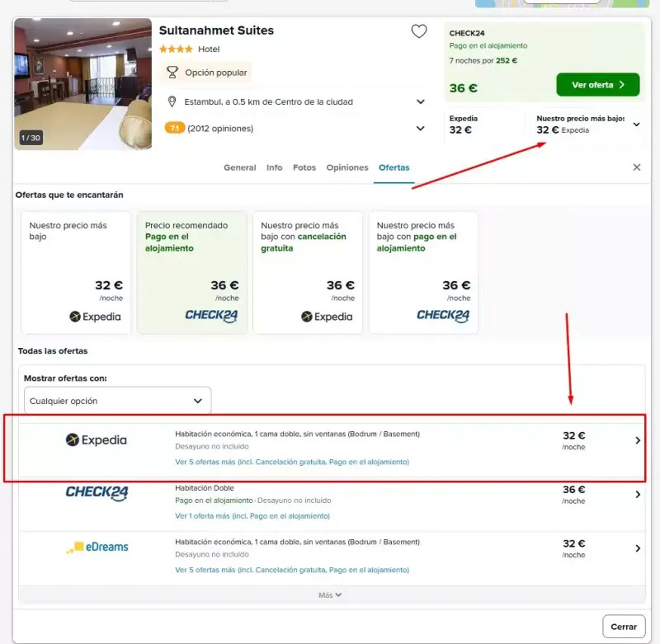Click the green Ver oferta button

(x=597, y=85)
